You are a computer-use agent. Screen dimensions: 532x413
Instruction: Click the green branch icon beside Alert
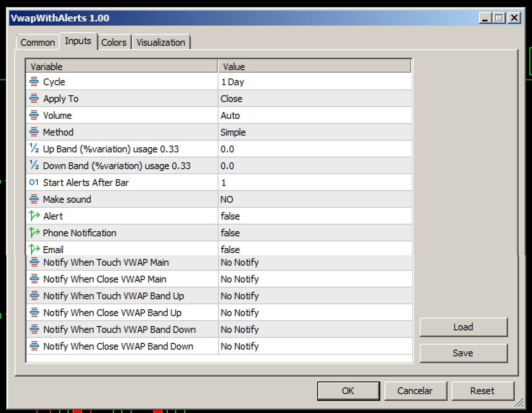35,216
